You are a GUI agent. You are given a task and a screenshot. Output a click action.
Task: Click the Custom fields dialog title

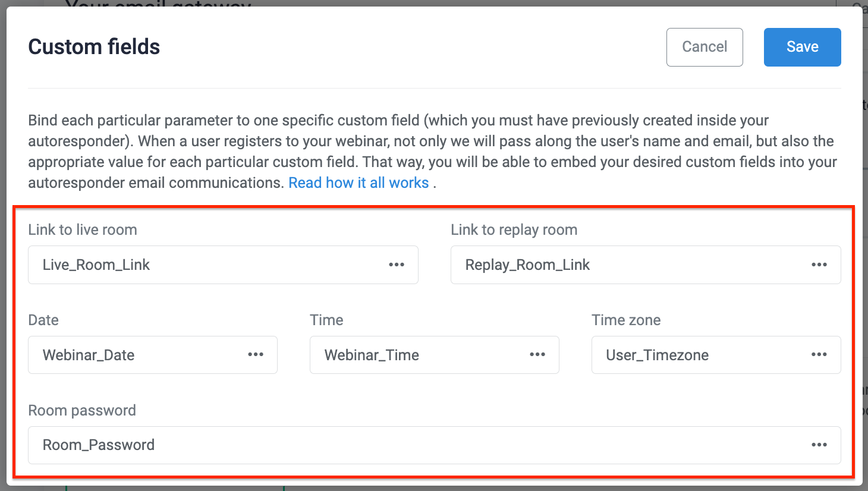[x=93, y=46]
